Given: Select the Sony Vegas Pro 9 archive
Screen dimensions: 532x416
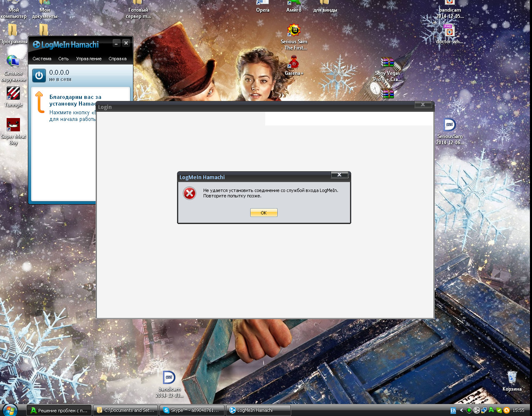Looking at the screenshot, I should (x=387, y=69).
